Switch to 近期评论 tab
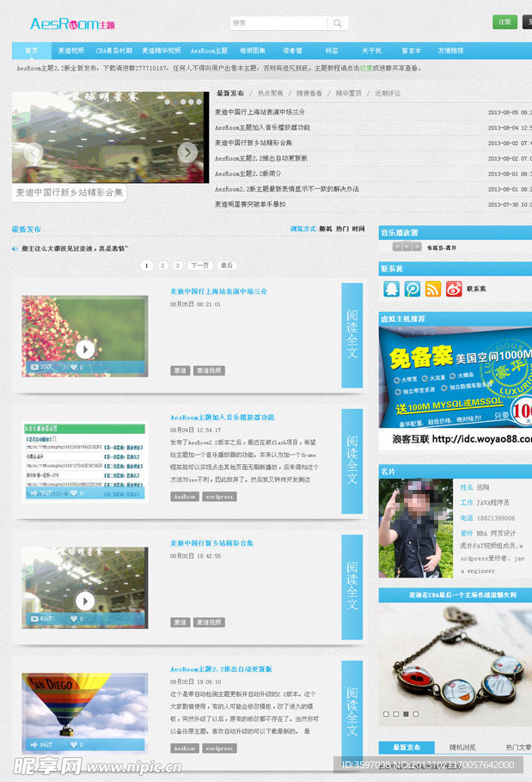Viewport: 532px width, 782px height. 388,94
